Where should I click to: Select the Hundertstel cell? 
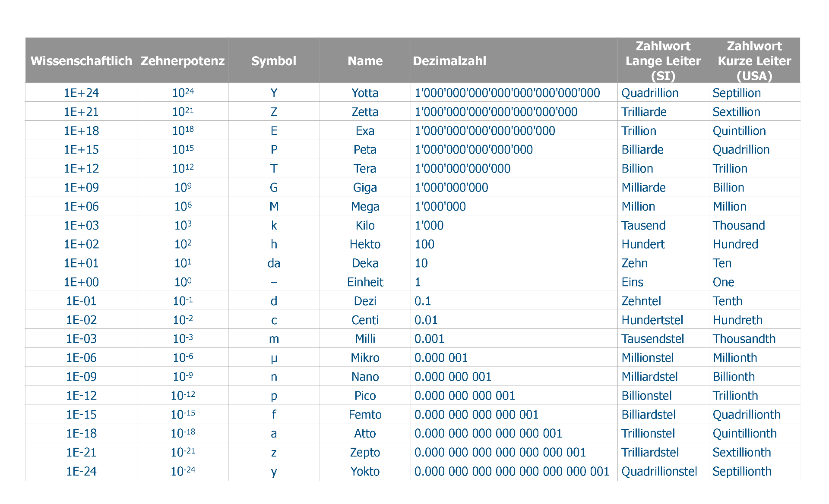[652, 320]
